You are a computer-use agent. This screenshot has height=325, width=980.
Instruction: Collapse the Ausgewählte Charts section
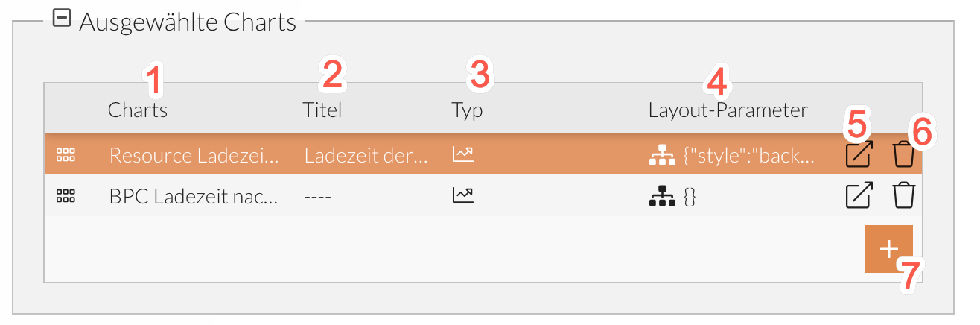coord(62,20)
